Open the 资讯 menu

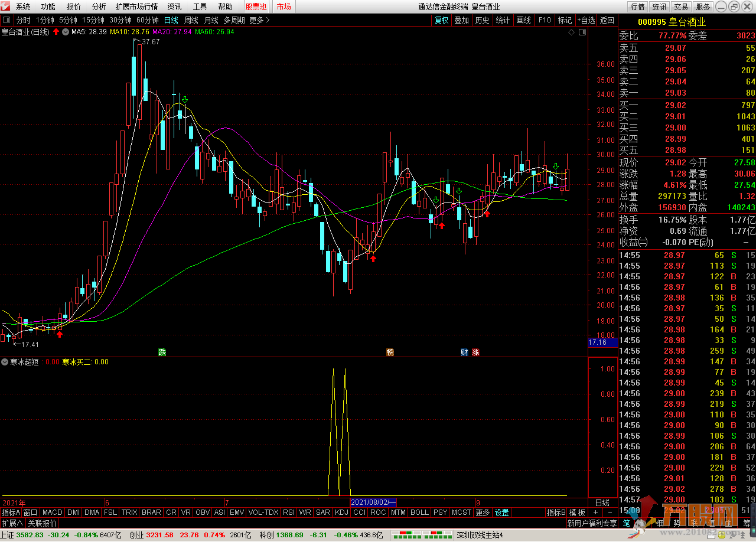pyautogui.click(x=174, y=6)
